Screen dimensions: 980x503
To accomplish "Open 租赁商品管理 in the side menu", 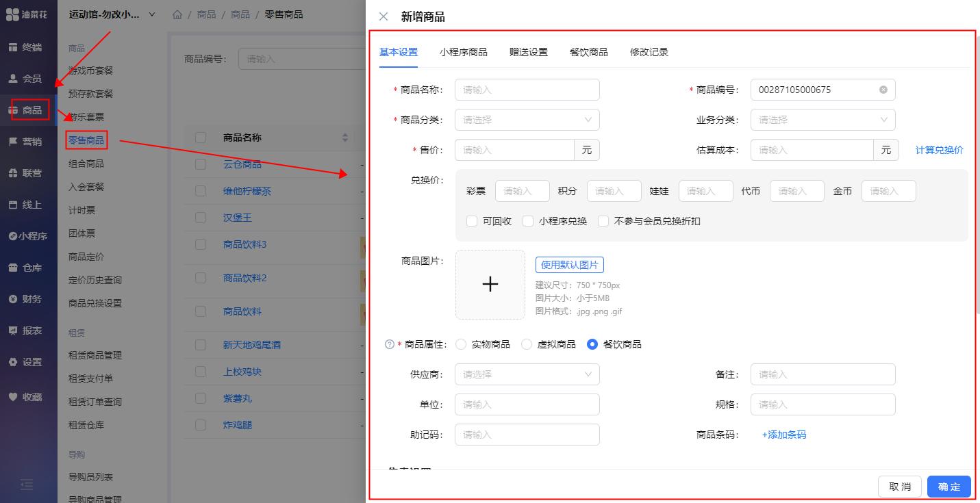I will pos(95,355).
